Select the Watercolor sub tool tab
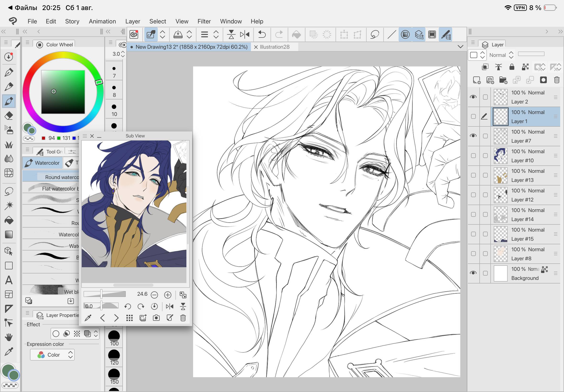 43,163
